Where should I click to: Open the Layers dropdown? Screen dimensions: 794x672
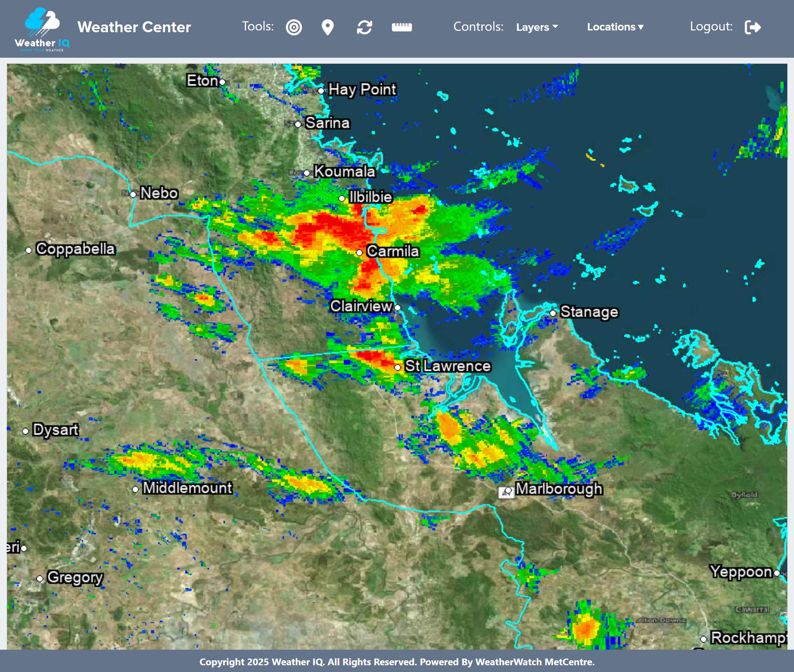click(x=537, y=27)
